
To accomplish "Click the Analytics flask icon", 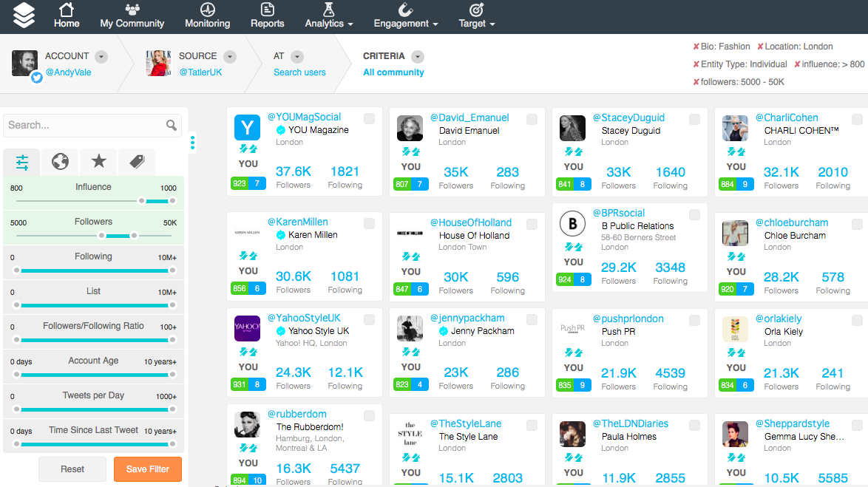I will 329,10.
